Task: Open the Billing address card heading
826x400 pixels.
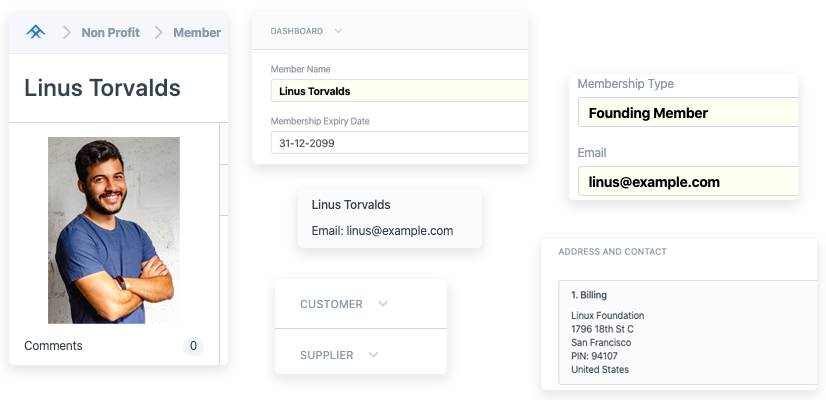Action: [588, 295]
